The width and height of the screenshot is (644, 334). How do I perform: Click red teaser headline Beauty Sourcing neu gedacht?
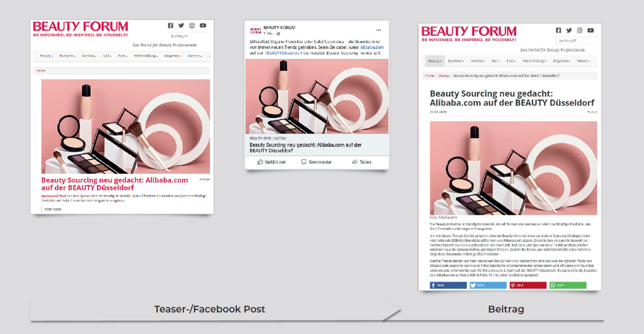click(115, 184)
